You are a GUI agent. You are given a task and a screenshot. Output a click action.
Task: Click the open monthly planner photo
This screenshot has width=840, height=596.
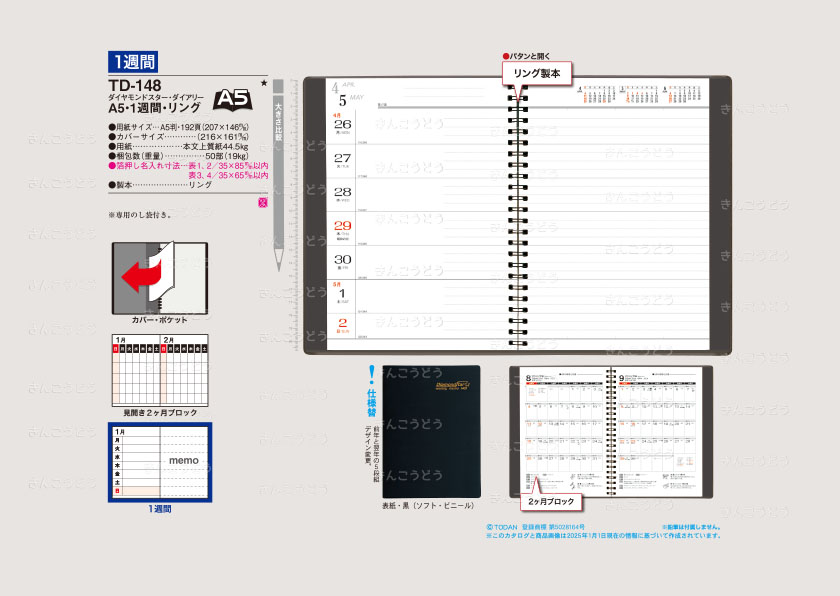coord(611,432)
